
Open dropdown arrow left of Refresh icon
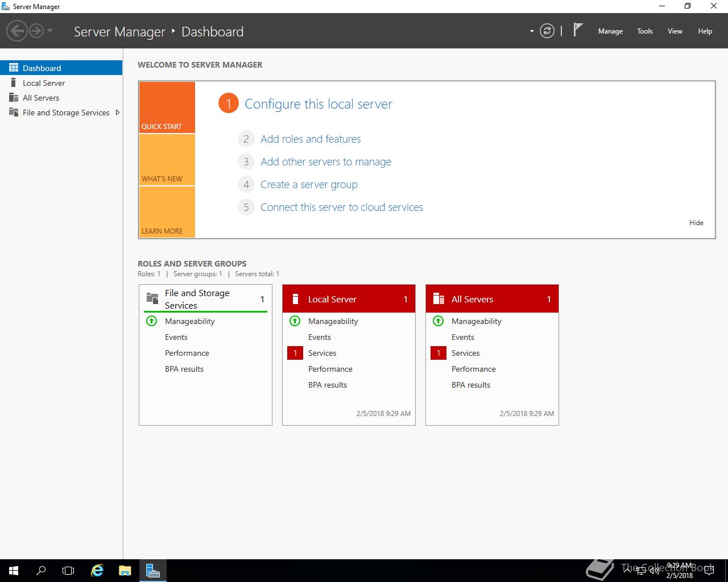click(532, 31)
